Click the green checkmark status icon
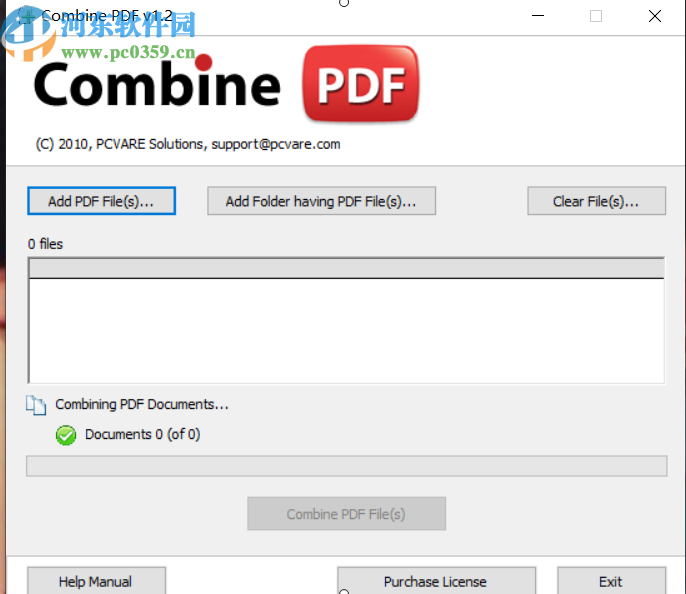Image resolution: width=686 pixels, height=594 pixels. (66, 435)
